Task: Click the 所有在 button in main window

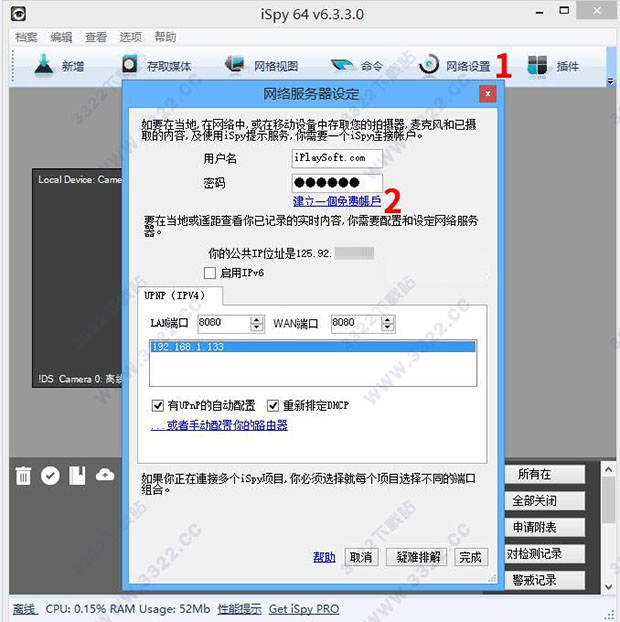Action: [545, 474]
